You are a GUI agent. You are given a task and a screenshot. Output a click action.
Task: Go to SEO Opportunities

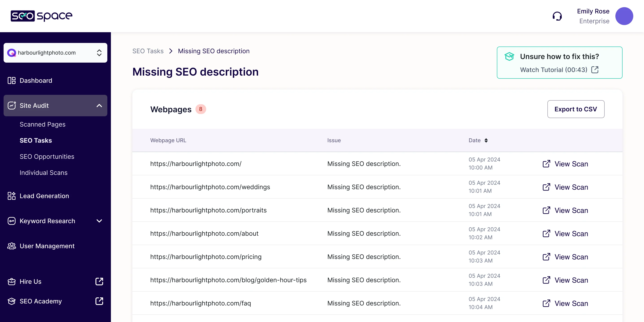pyautogui.click(x=47, y=157)
